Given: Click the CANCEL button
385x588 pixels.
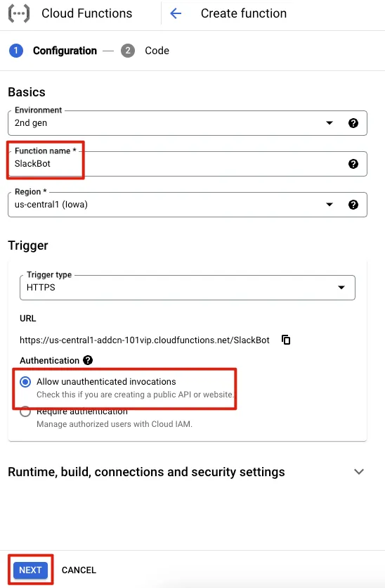Looking at the screenshot, I should (79, 570).
